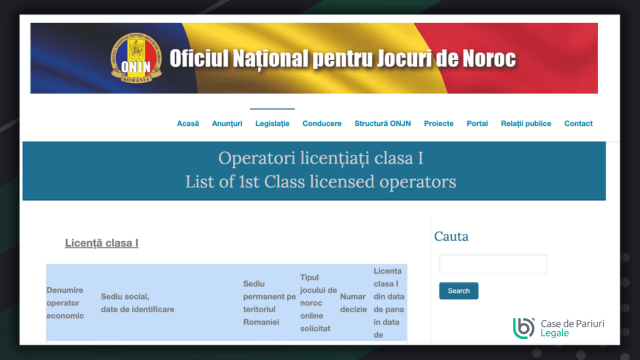Open the Portal menu item
640x360 pixels.
click(x=477, y=123)
